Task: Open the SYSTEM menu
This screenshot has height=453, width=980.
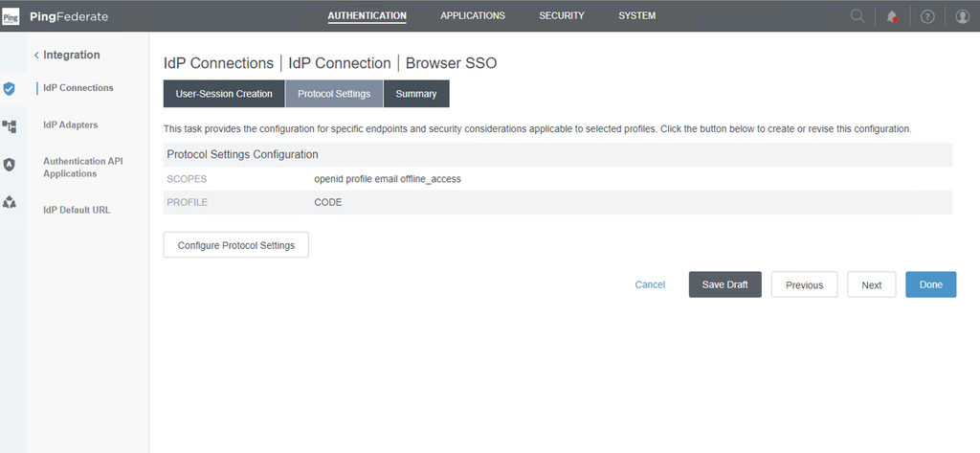Action: (x=636, y=15)
